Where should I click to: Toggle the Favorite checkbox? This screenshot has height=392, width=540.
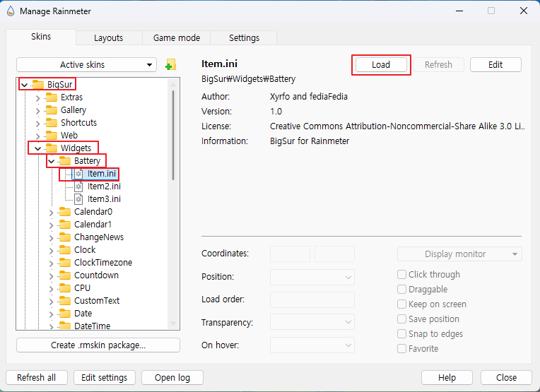point(401,348)
